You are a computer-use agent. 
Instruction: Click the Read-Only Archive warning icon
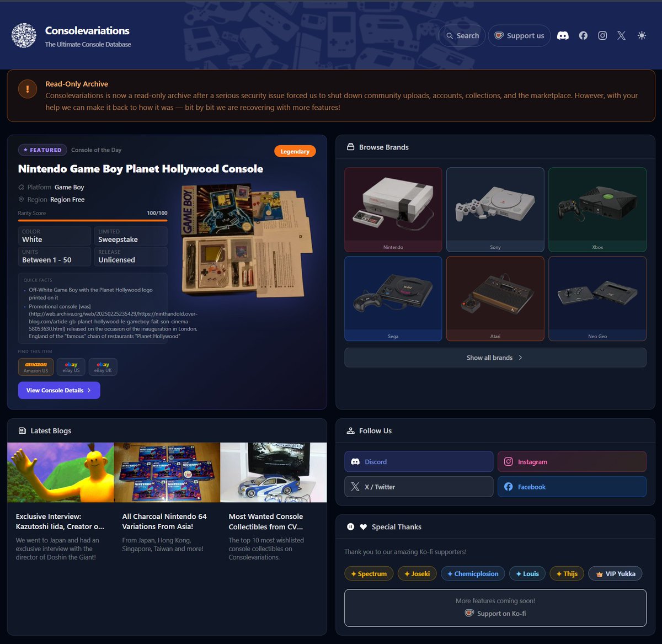[28, 88]
